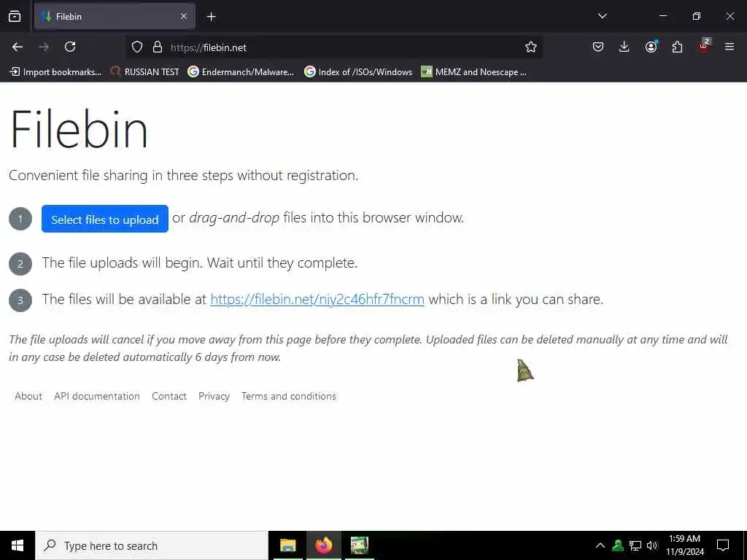This screenshot has height=560, width=747.
Task: Open the About footer link
Action: click(x=28, y=396)
